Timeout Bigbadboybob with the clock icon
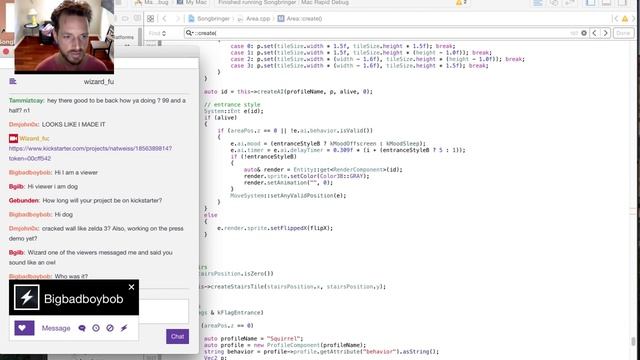 (96, 328)
